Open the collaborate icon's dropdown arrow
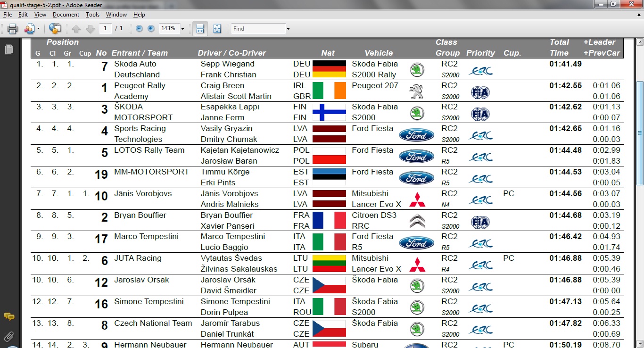Image resolution: width=644 pixels, height=348 pixels. [x=38, y=29]
